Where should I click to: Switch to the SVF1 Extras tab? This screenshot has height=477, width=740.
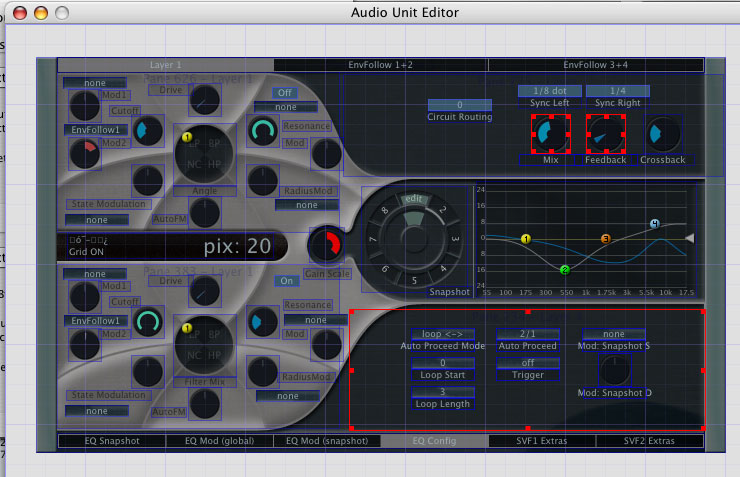coord(542,441)
